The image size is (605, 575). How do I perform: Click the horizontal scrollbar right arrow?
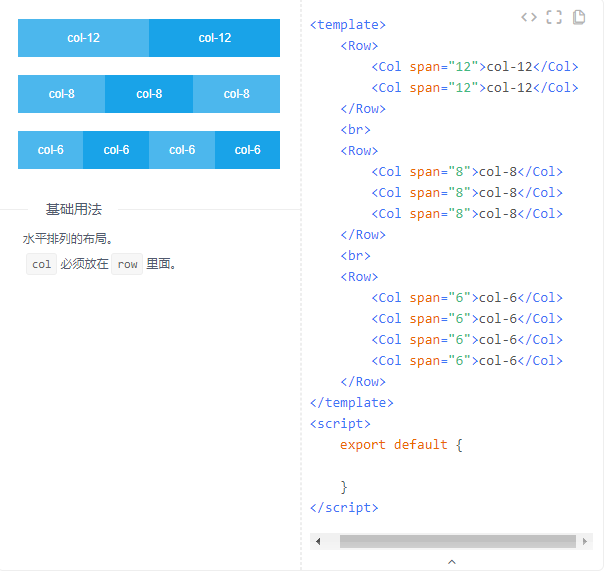click(585, 541)
